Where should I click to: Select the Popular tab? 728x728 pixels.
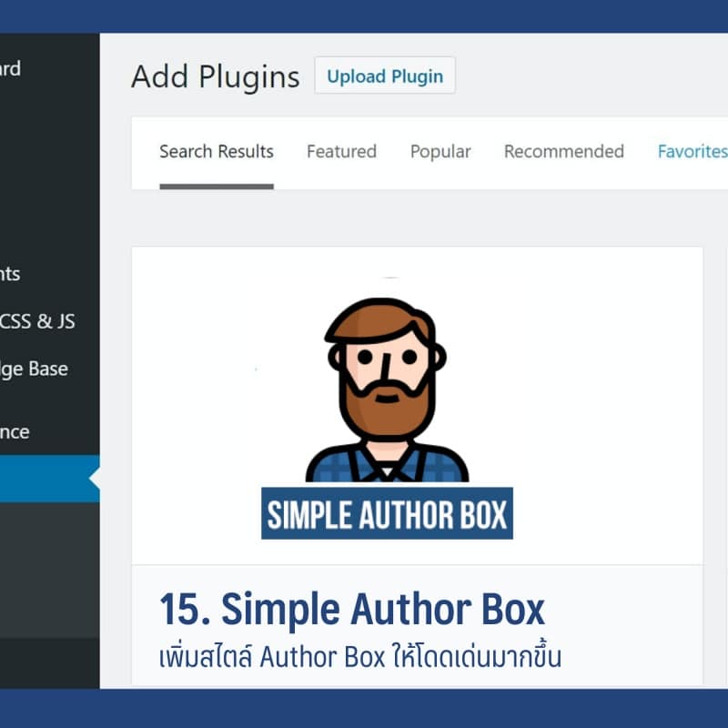[440, 152]
